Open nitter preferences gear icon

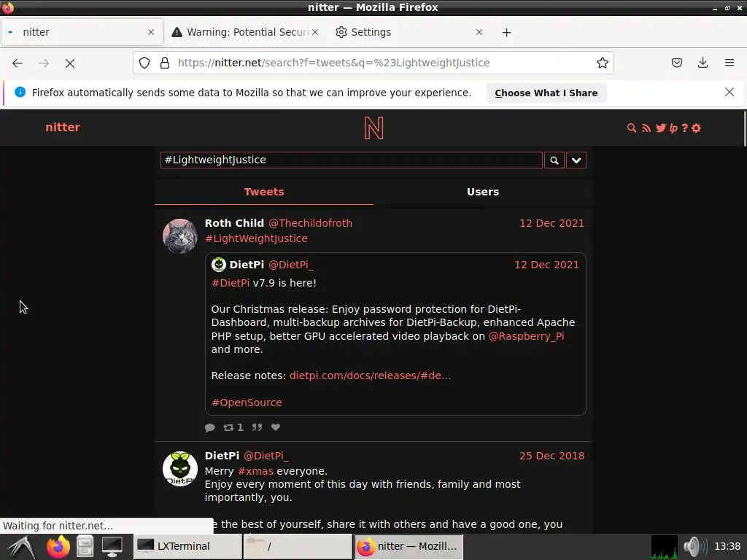coord(696,128)
